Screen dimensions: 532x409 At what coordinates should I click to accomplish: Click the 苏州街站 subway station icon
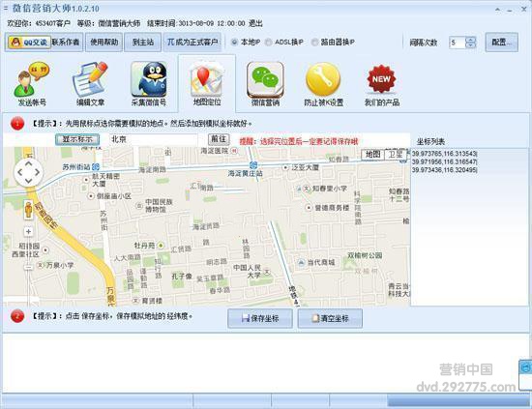tap(96, 167)
